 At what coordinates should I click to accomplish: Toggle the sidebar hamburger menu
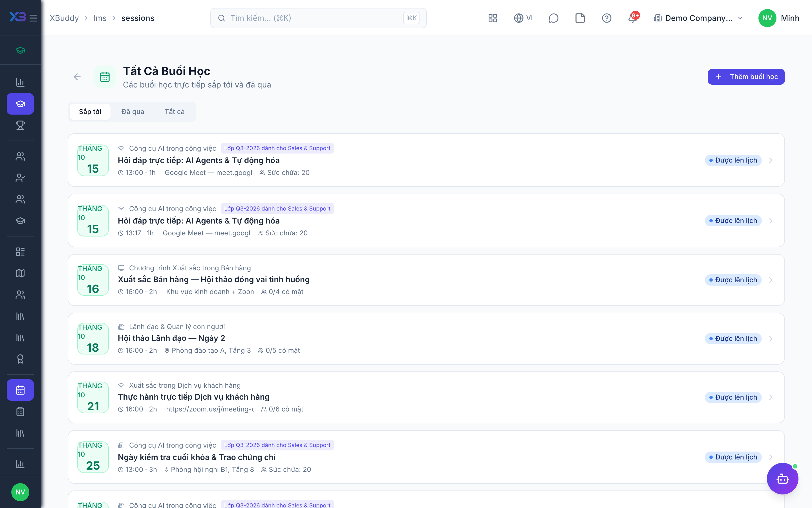(33, 18)
